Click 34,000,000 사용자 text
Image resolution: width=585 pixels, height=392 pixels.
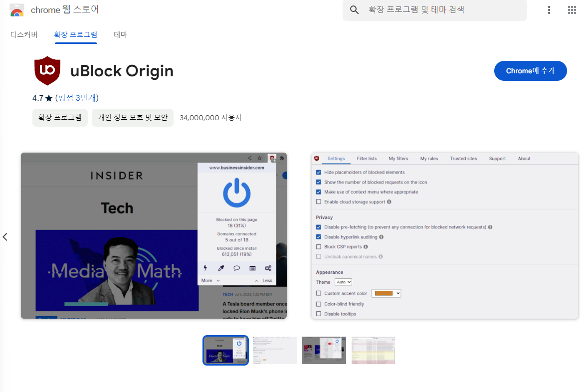(x=211, y=118)
